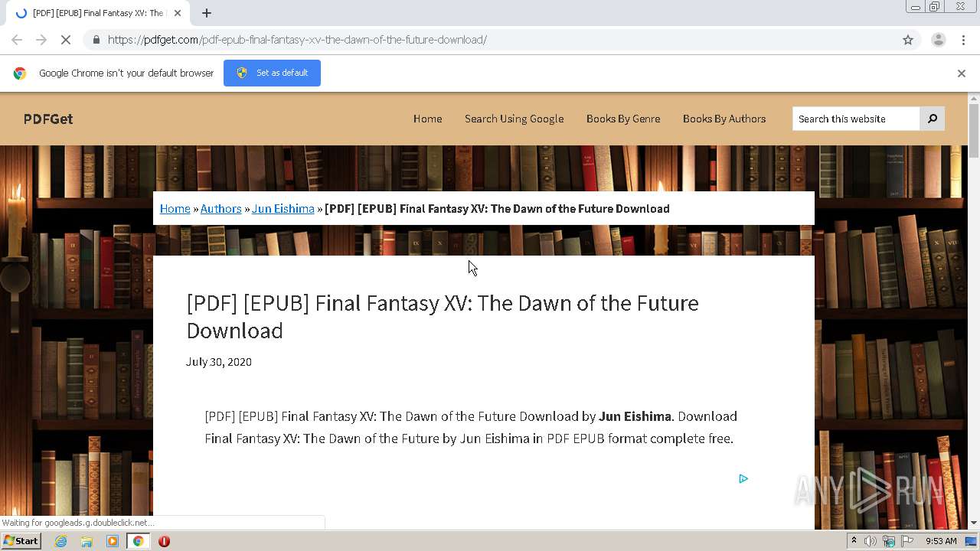Follow the Jun Eishima breadcrumb link
The height and width of the screenshot is (551, 980).
tap(283, 208)
